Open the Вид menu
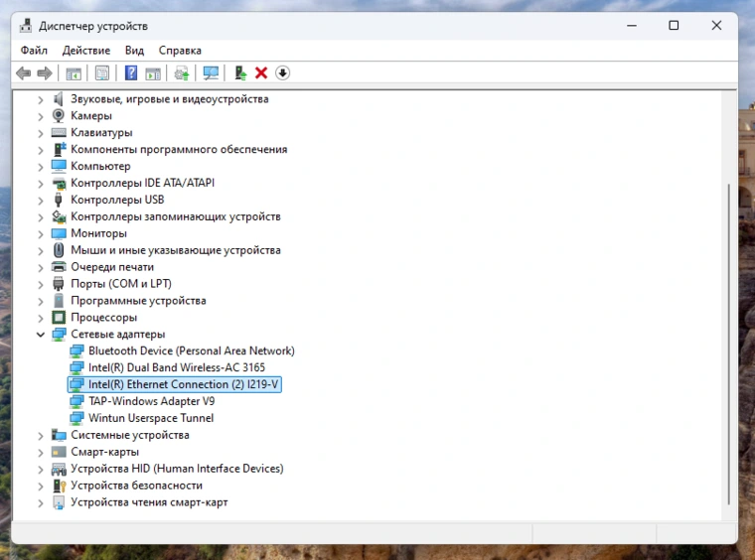Screen dimensions: 755x560 click(x=134, y=50)
